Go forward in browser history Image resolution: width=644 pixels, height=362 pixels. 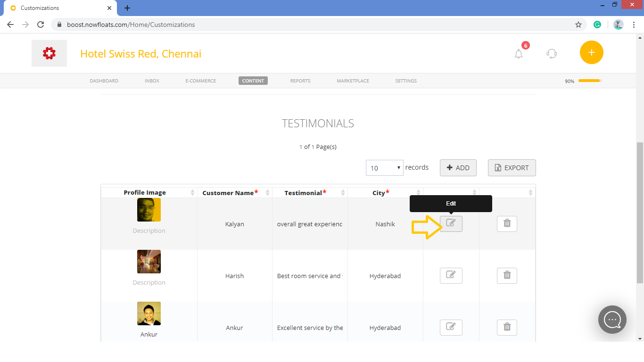coord(25,25)
